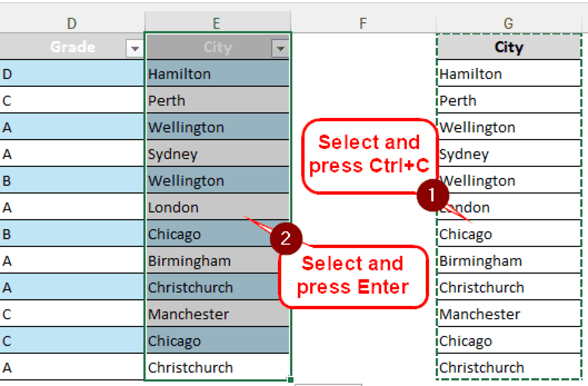Select the Sydney cell in column E

click(217, 154)
